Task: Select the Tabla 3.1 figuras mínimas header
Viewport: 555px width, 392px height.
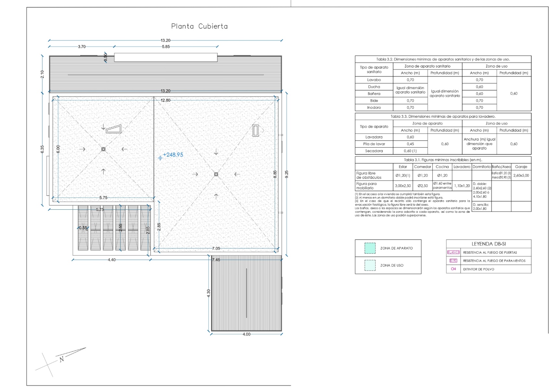Action: [x=443, y=160]
